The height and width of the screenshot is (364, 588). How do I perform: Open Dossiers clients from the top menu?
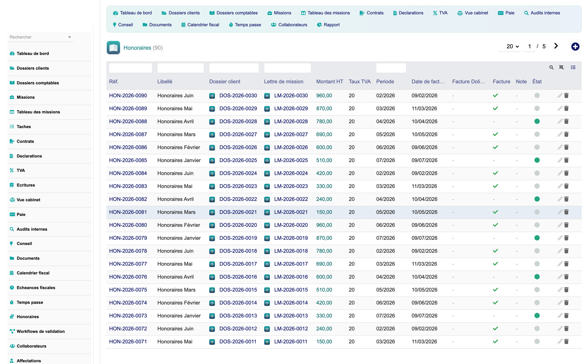click(x=181, y=13)
